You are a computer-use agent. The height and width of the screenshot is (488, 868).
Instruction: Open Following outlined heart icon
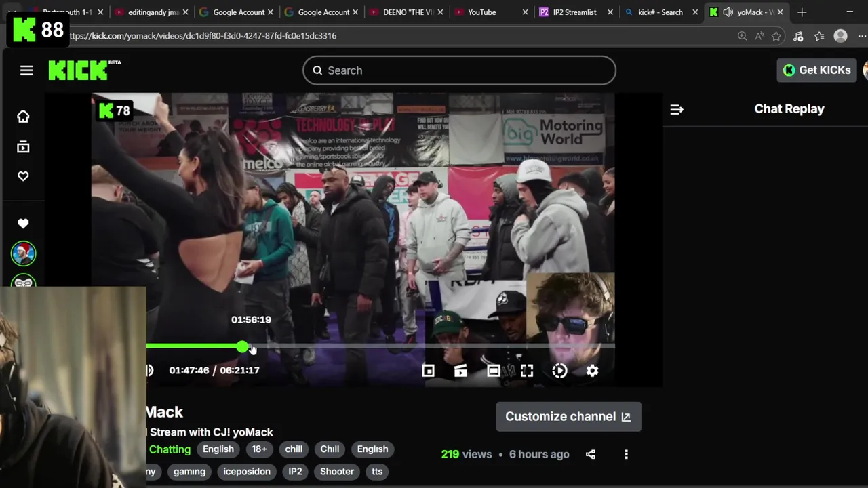pos(23,176)
